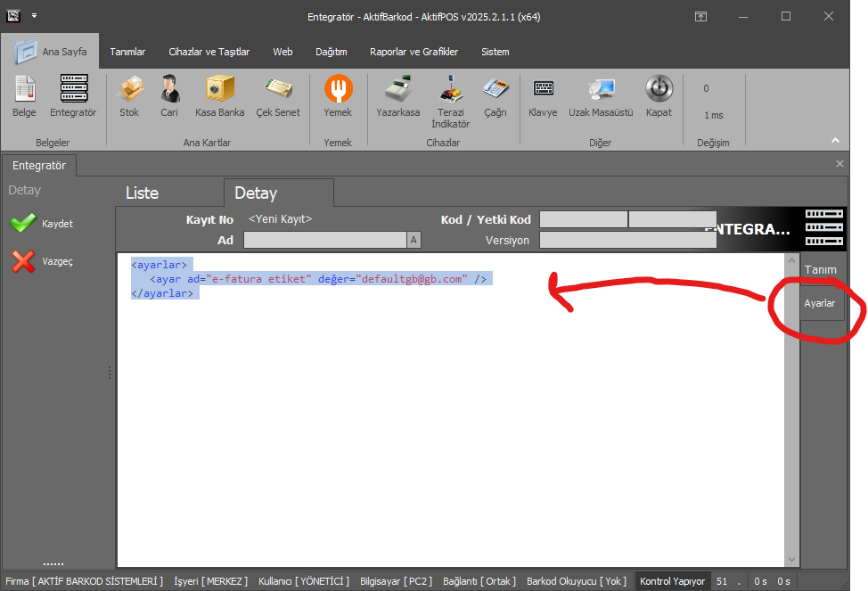Select the Ayarlar side tab
Screen dimensions: 868x591
820,303
